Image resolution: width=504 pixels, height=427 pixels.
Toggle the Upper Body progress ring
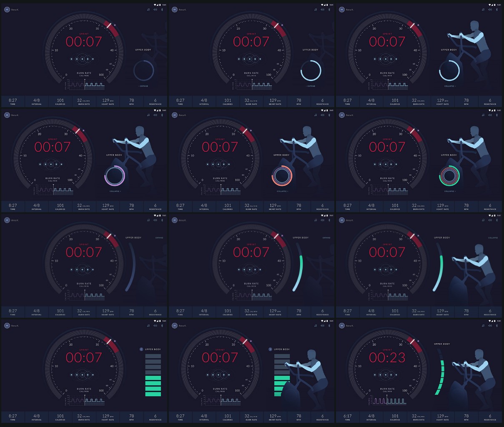[x=143, y=71]
